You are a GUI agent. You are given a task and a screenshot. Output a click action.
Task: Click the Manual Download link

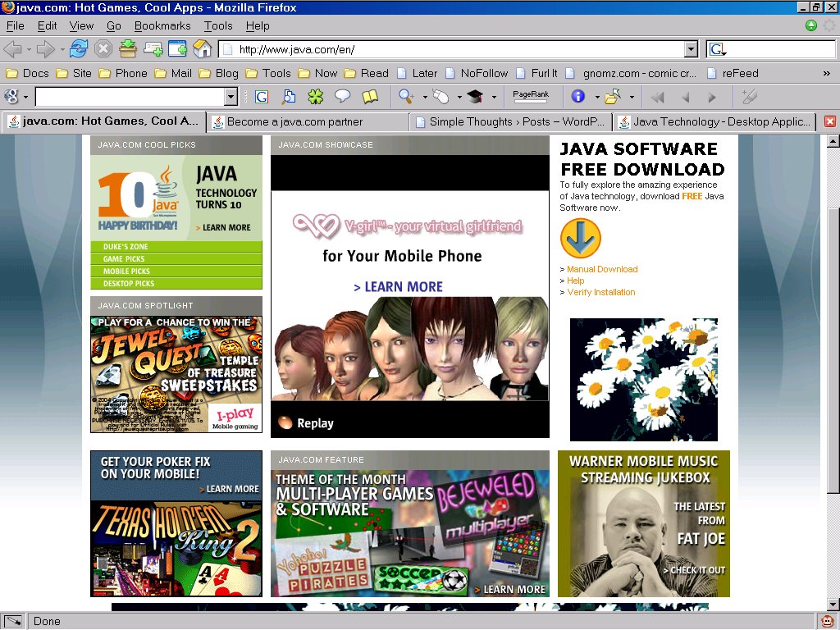tap(602, 269)
